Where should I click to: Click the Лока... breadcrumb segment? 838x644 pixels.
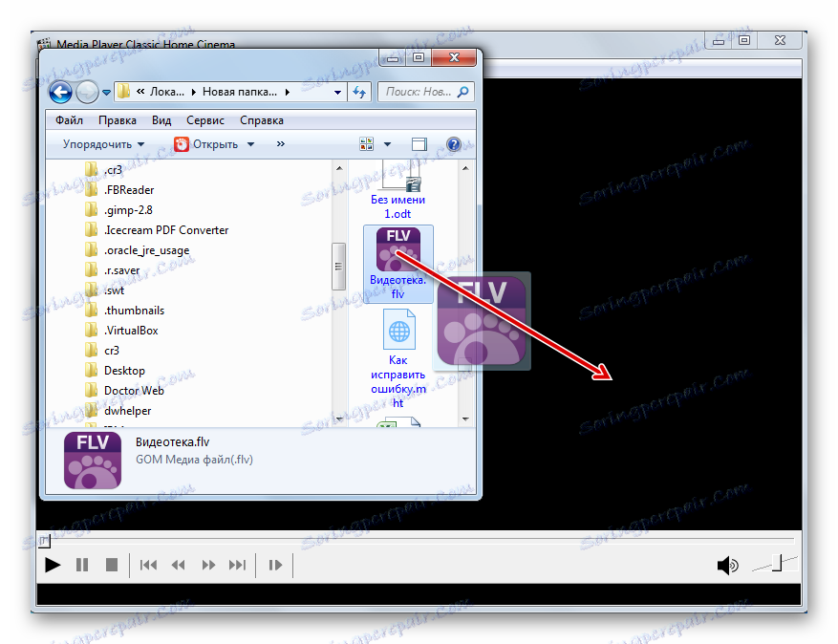click(167, 92)
